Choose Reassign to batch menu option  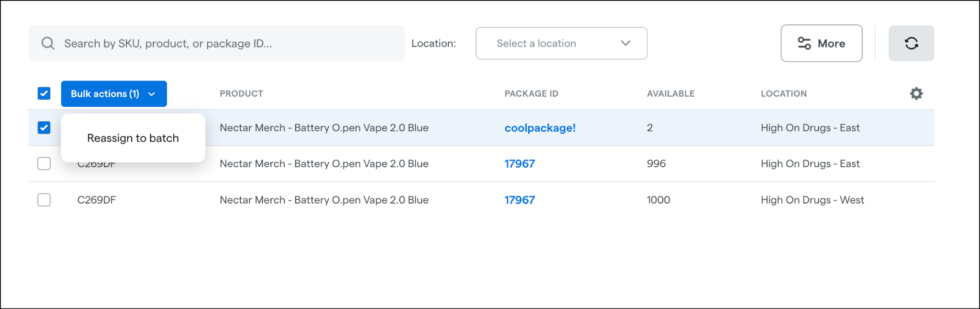tap(133, 138)
